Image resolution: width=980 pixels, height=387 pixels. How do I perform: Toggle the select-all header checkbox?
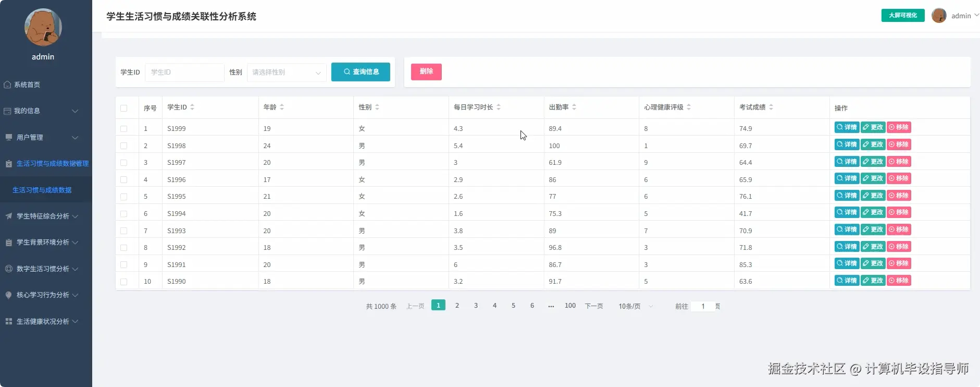click(x=123, y=108)
